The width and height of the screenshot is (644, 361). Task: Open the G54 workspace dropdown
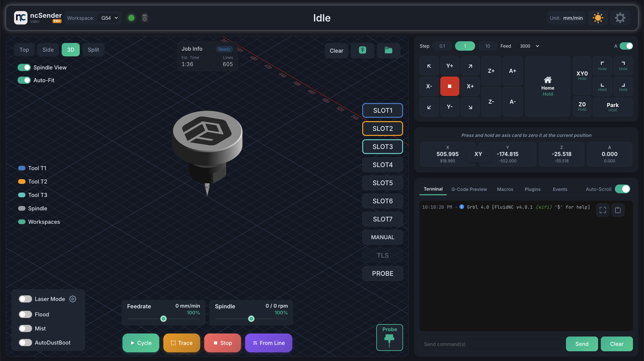click(x=110, y=18)
